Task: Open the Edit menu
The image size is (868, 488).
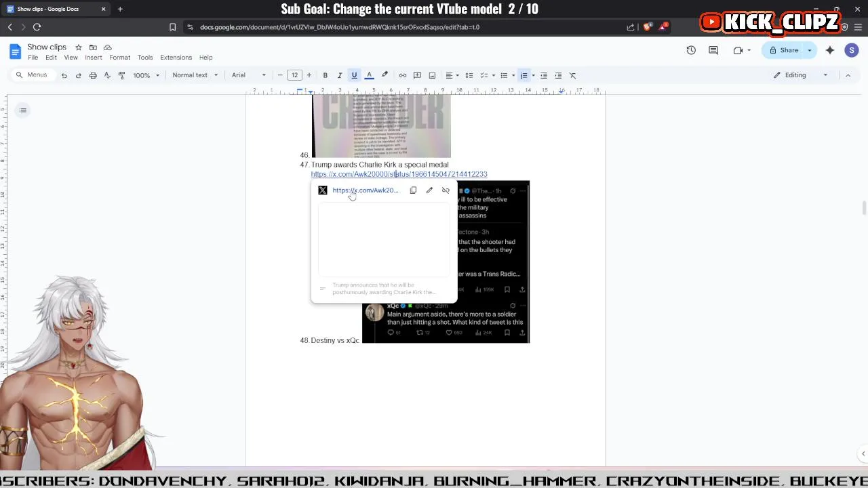Action: pyautogui.click(x=51, y=58)
